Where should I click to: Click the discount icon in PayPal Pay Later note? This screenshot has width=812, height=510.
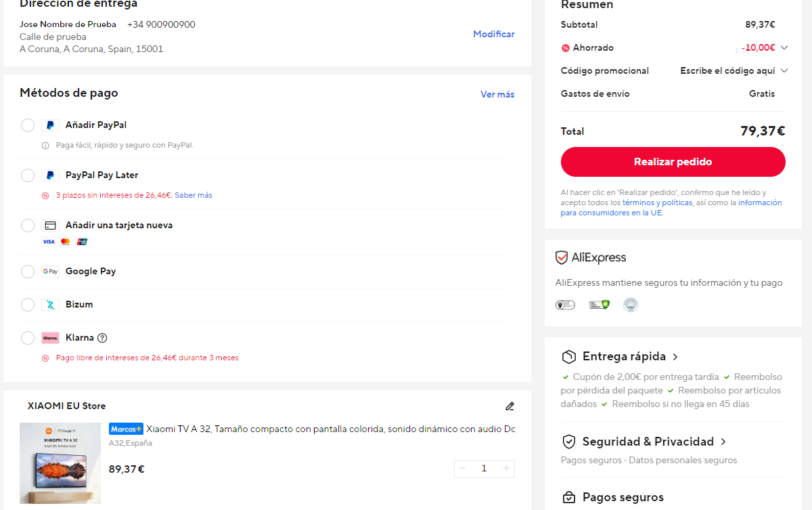tap(45, 196)
